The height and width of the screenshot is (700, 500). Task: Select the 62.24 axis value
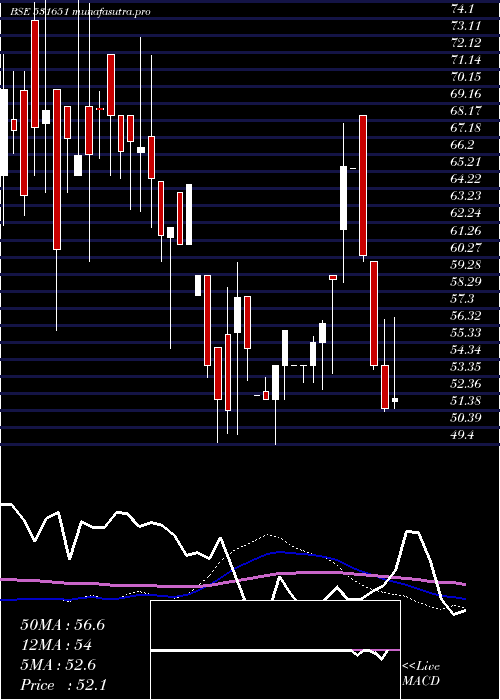pos(466,213)
